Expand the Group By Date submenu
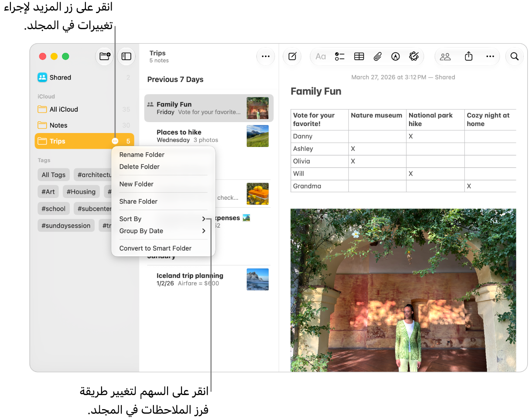Image resolution: width=529 pixels, height=420 pixels. tap(163, 231)
